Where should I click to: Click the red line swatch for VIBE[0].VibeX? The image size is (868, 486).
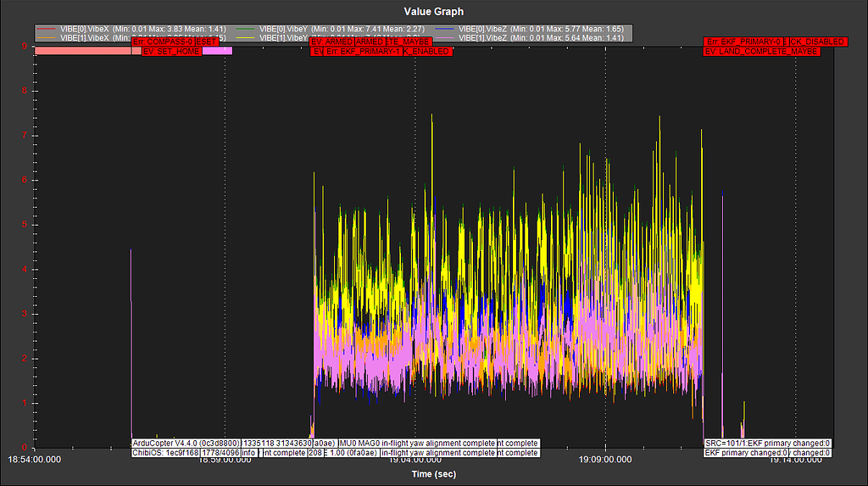tap(47, 29)
